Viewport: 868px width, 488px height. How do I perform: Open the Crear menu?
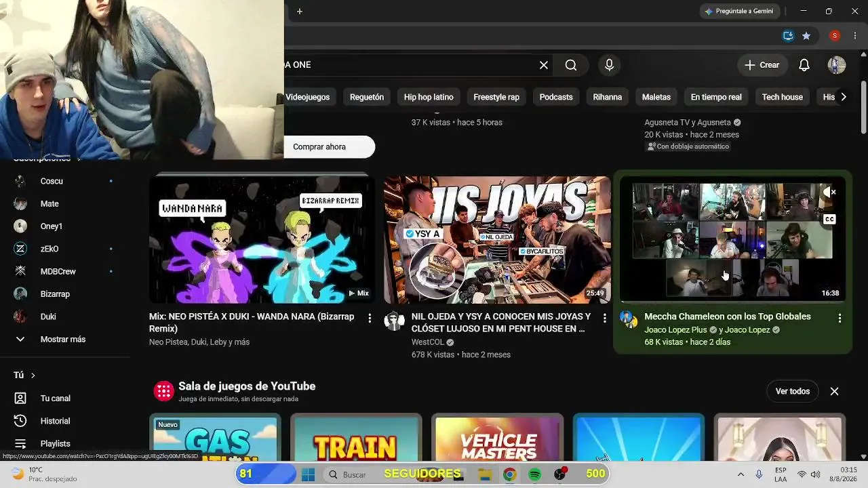(x=762, y=65)
